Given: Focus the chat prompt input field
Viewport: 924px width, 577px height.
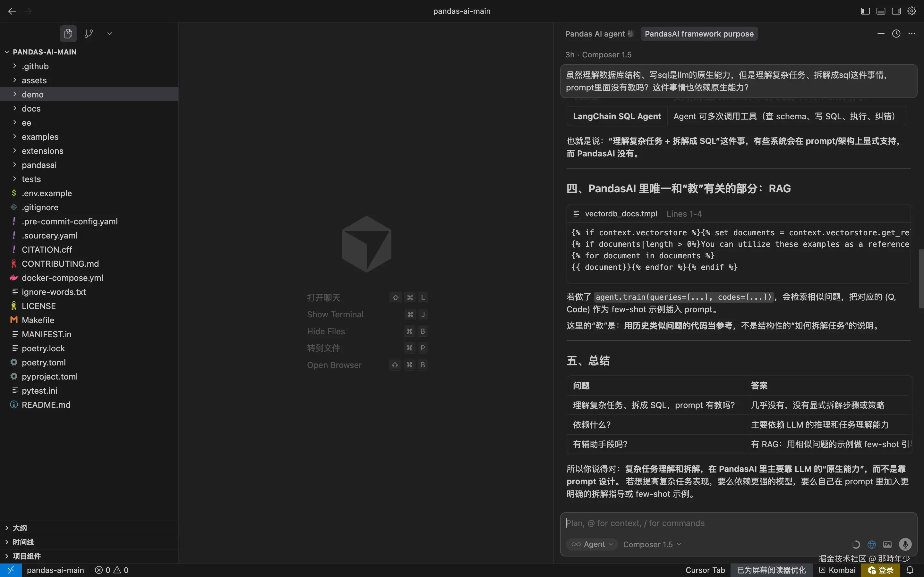Looking at the screenshot, I should tap(737, 523).
